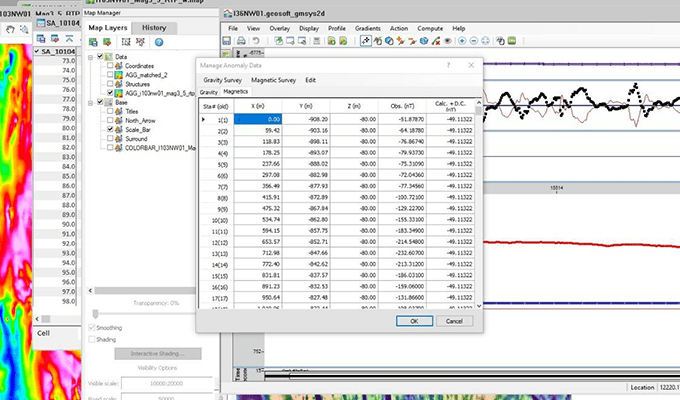Viewport: 680px width, 400px height.
Task: Collapse the Data tree node
Action: 91,57
